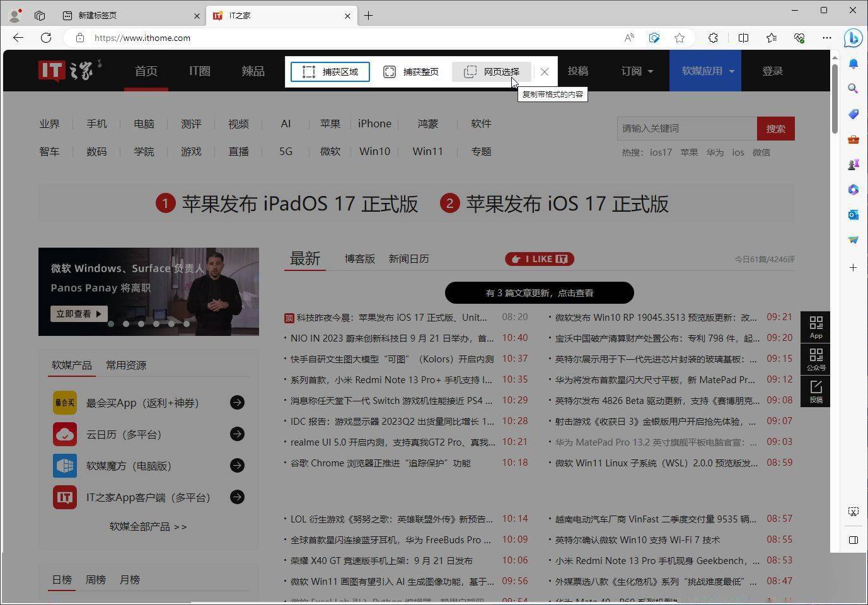Image resolution: width=868 pixels, height=605 pixels.
Task: Open the 公众号 QR code floating button
Action: pos(816,359)
